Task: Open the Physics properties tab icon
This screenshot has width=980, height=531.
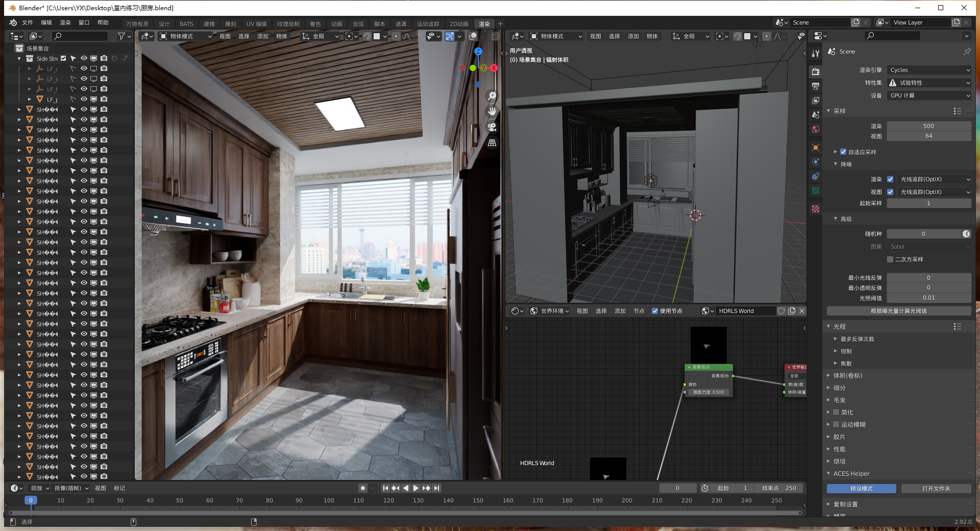Action: point(816,162)
